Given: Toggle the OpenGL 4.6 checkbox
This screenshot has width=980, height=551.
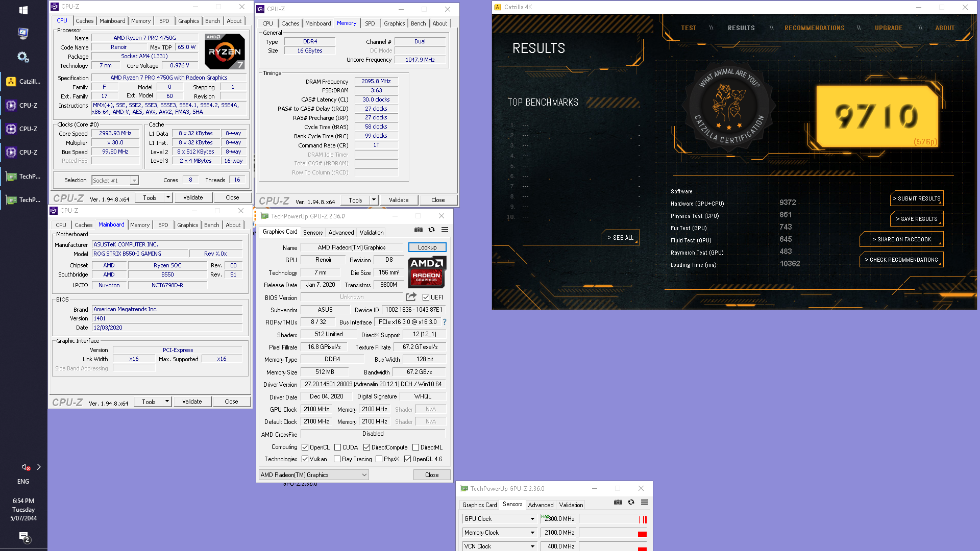Looking at the screenshot, I should [x=407, y=459].
